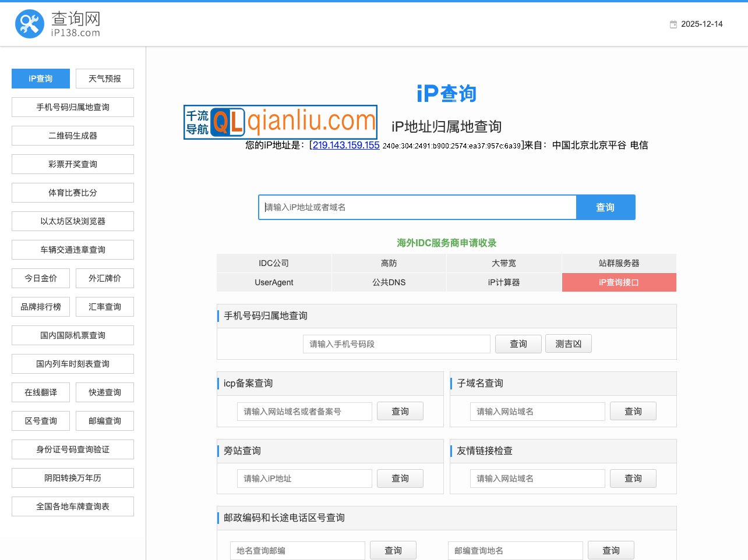Open 在线翻译 from the sidebar
748x560 pixels.
click(x=40, y=392)
